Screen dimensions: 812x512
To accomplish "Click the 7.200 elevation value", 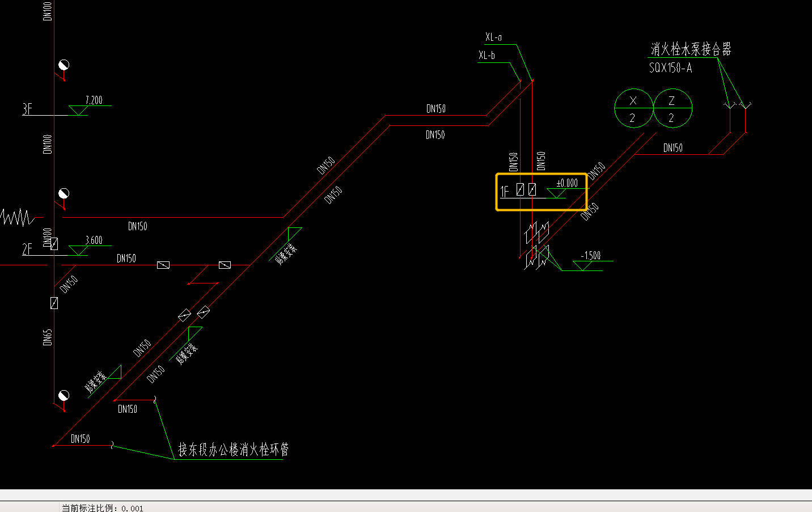I will coord(94,100).
